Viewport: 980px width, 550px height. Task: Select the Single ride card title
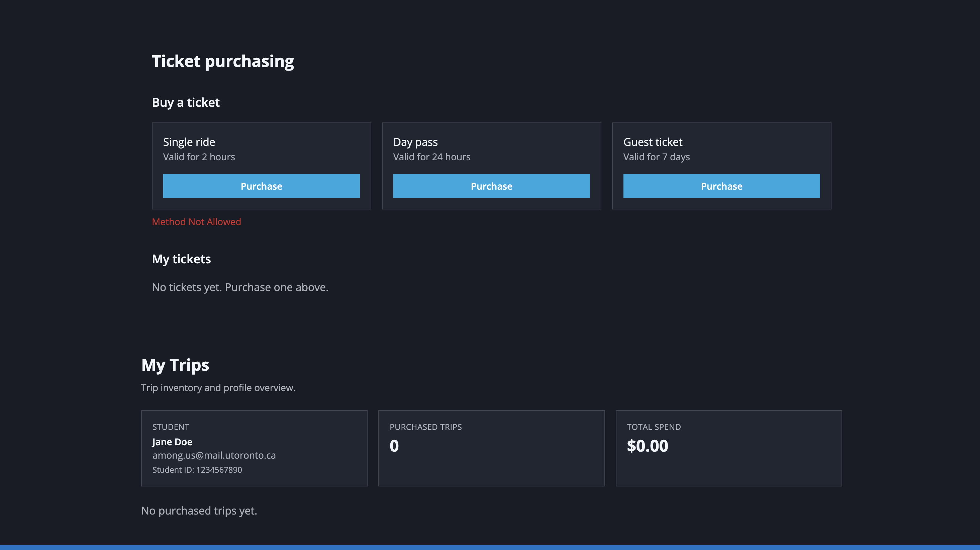(189, 142)
